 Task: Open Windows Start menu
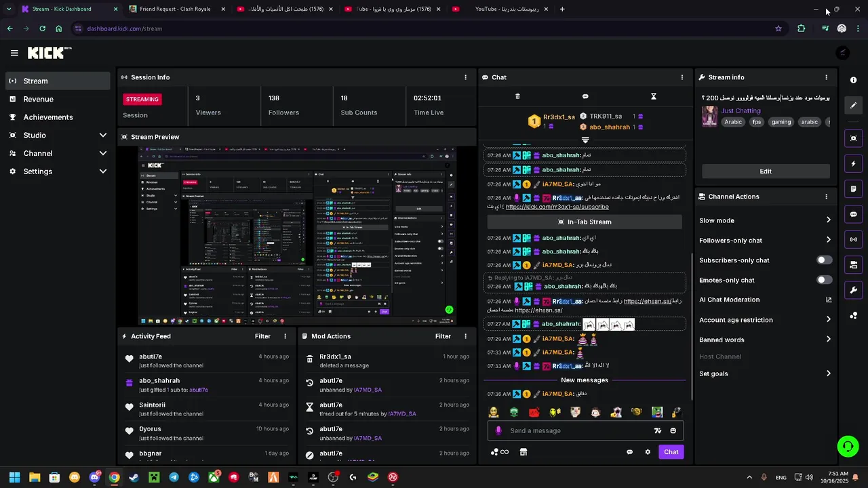(15, 477)
